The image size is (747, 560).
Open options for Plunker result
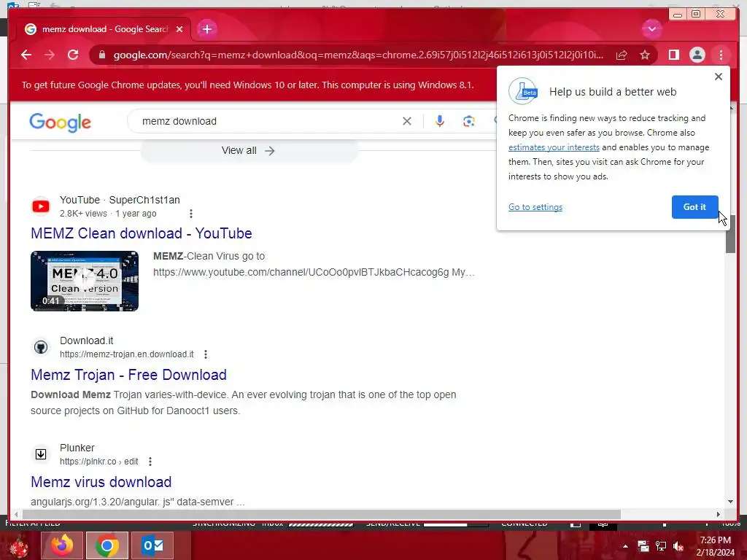coord(150,462)
